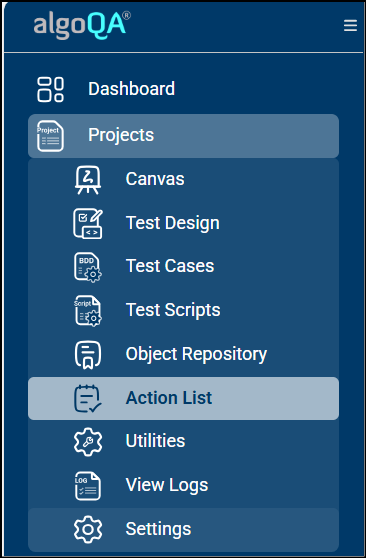Click the Test Design icon
The width and height of the screenshot is (366, 558).
point(88,223)
